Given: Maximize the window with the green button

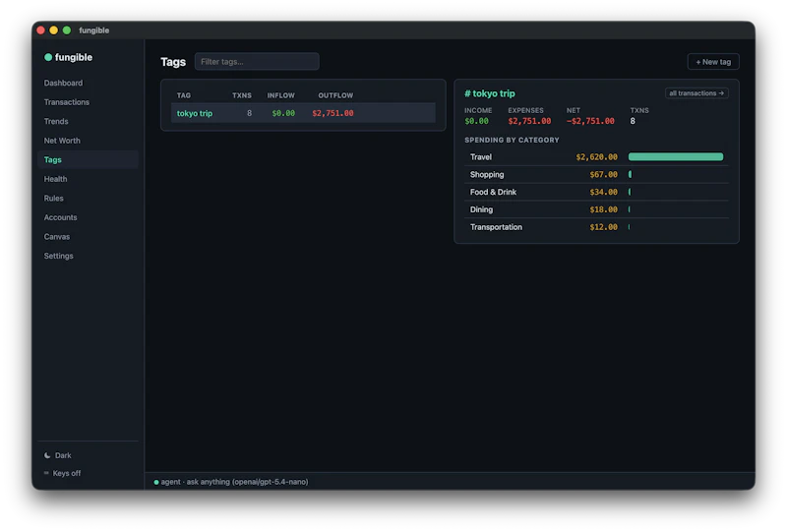Looking at the screenshot, I should pyautogui.click(x=67, y=30).
